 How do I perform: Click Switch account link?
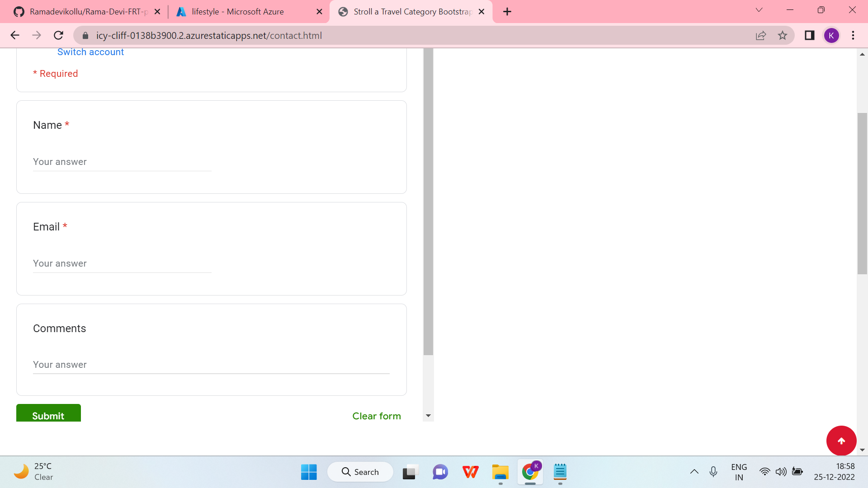(90, 52)
